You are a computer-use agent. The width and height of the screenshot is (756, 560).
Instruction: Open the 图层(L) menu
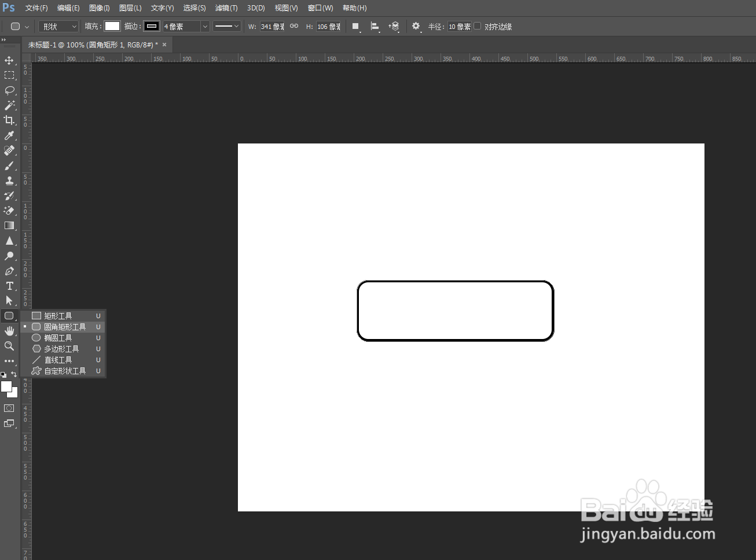(130, 8)
